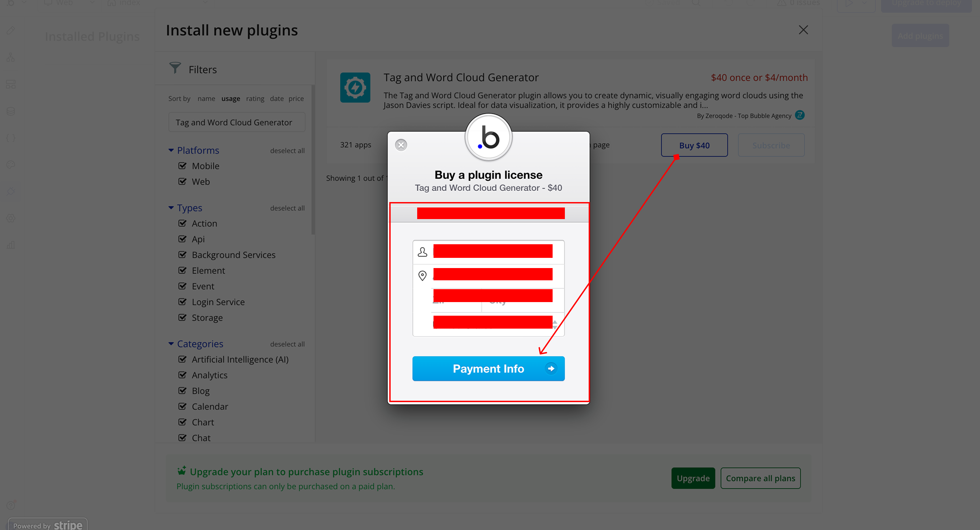Sort plugins by rating
Image resolution: width=980 pixels, height=530 pixels.
(255, 98)
